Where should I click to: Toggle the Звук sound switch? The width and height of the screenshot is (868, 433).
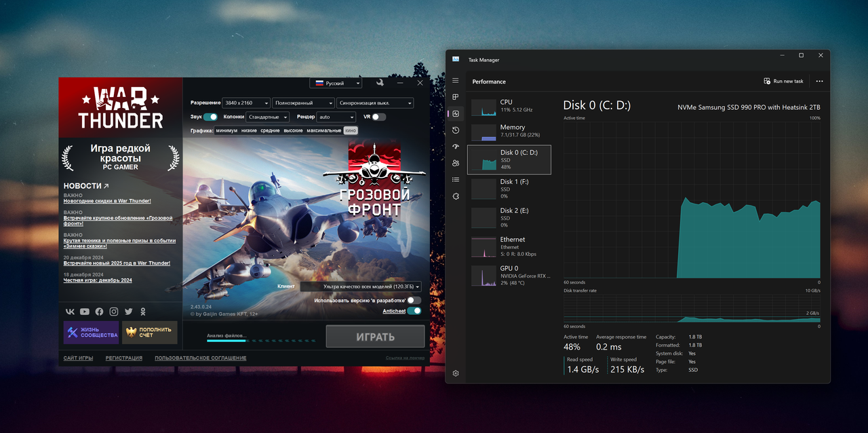click(x=211, y=117)
